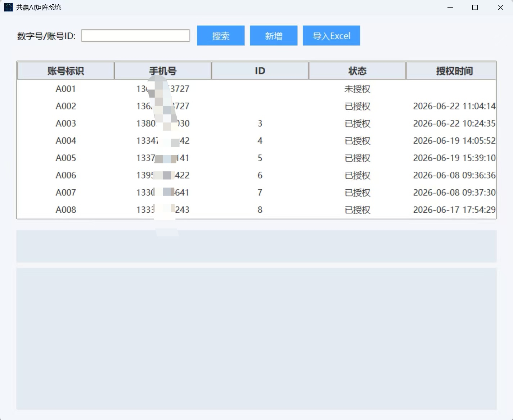The width and height of the screenshot is (513, 420).
Task: Click 已授权 status in A005 row
Action: [x=357, y=158]
